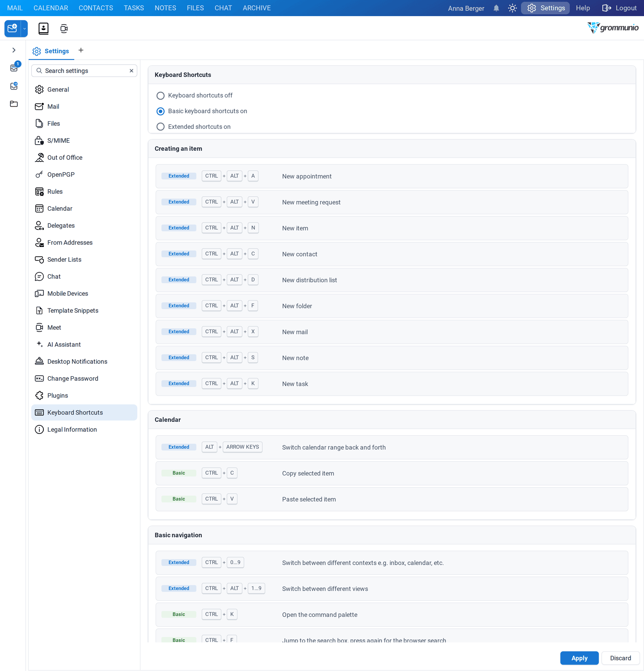Click the new email compose icon
The width and height of the screenshot is (644, 671).
tap(13, 29)
